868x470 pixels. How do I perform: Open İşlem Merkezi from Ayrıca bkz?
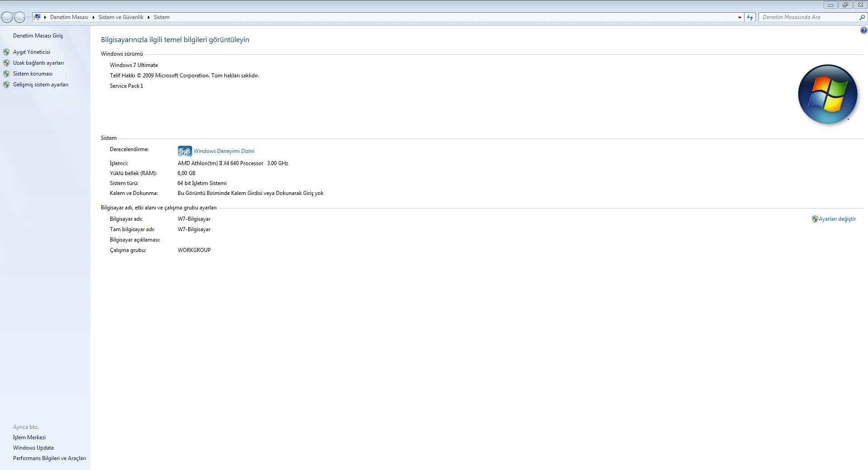[28, 437]
